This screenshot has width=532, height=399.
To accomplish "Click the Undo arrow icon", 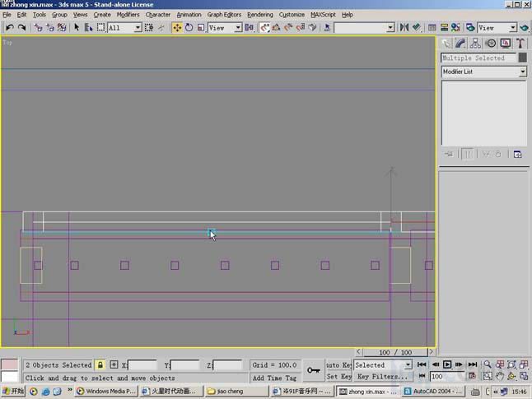I will click(x=10, y=27).
